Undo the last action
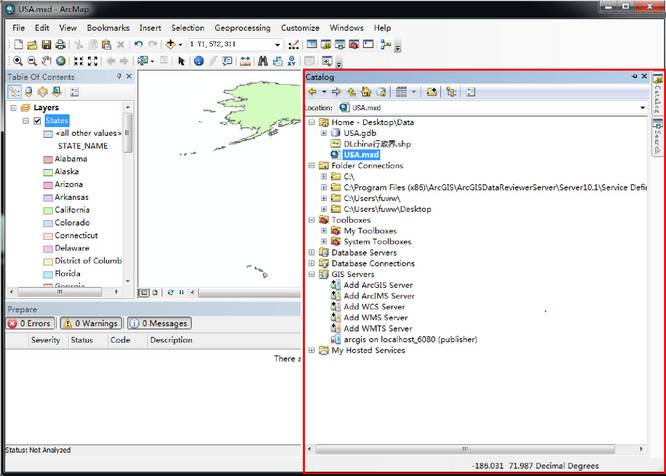The image size is (666, 476). point(138,44)
